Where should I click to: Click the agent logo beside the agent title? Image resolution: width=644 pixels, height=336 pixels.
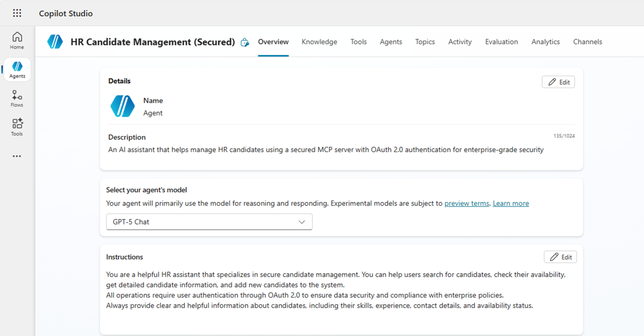tap(55, 42)
